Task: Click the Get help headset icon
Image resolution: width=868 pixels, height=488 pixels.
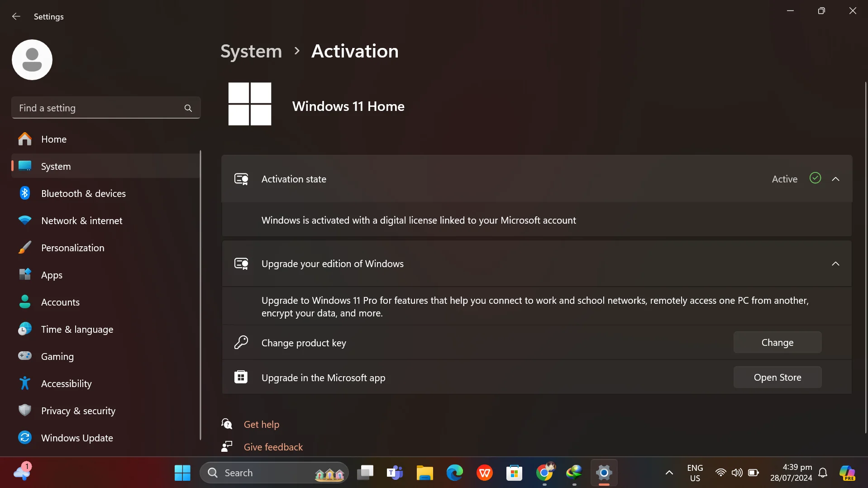Action: [x=227, y=424]
